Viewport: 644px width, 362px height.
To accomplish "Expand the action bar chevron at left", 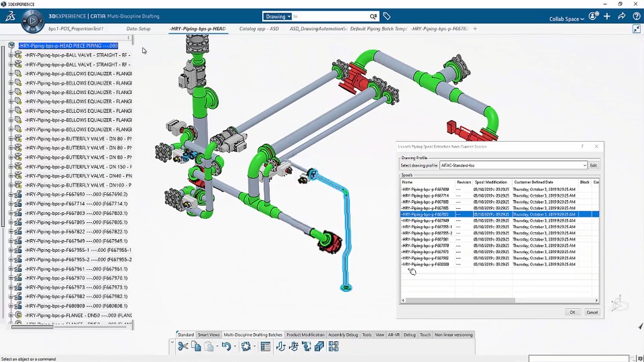I will (172, 342).
